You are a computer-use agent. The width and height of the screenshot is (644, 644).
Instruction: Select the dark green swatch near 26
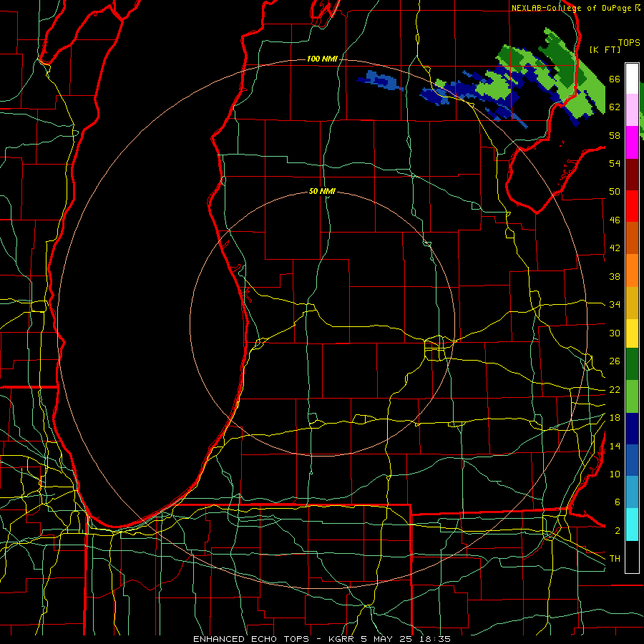point(632,364)
